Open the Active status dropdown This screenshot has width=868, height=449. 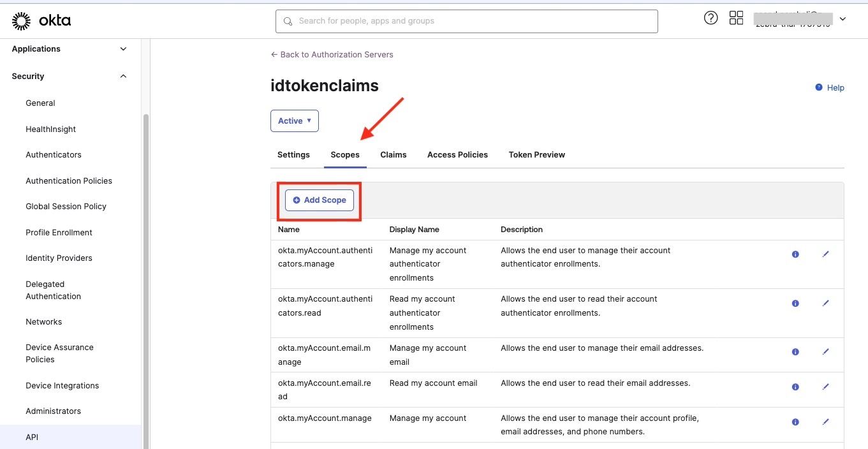tap(294, 121)
